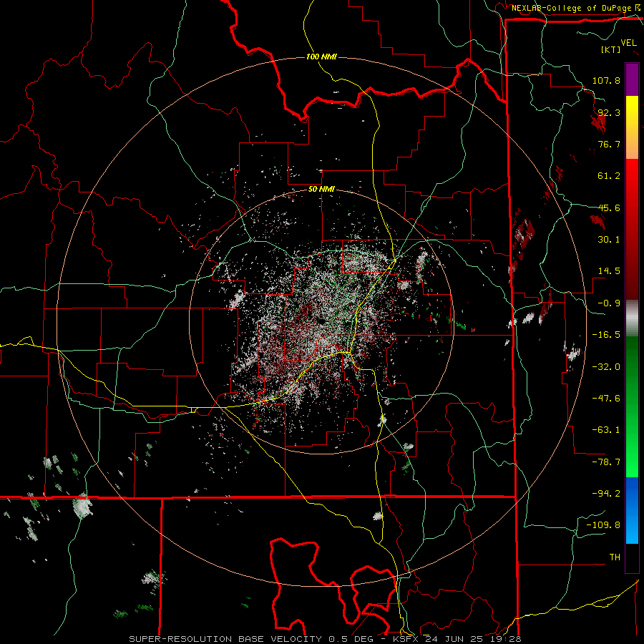Select the -16.5 scale value

[x=606, y=335]
